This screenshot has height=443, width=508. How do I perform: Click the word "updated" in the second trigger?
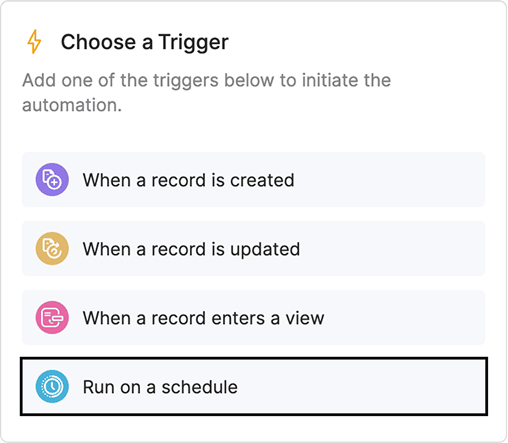point(265,250)
